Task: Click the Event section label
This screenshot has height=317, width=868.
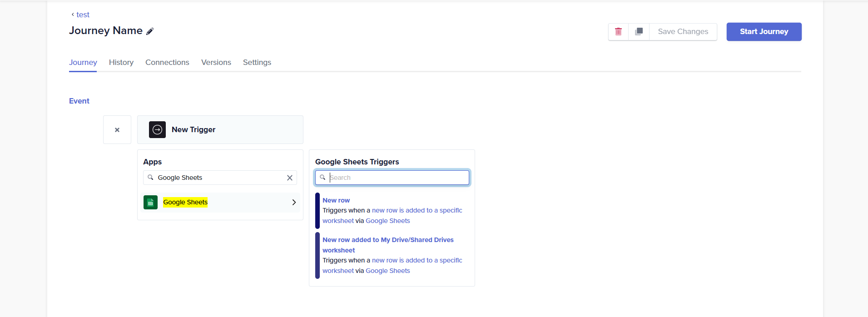Action: (79, 101)
